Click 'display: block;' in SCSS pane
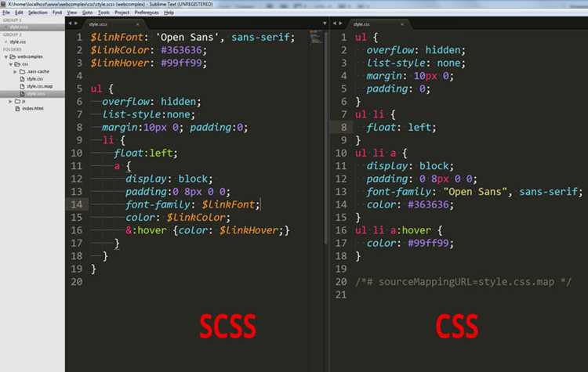Screen dimensions: 588x372 pyautogui.click(x=169, y=179)
